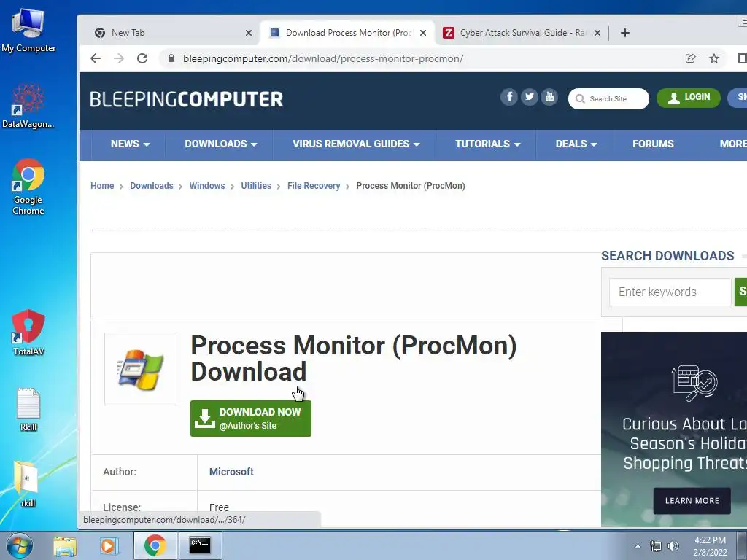Select Download Process Monitor tab

pyautogui.click(x=348, y=33)
